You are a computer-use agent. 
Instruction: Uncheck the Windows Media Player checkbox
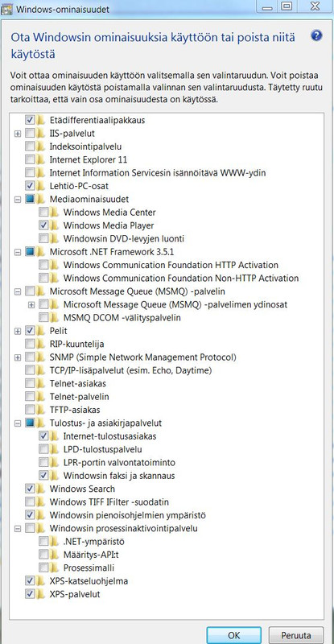43,225
